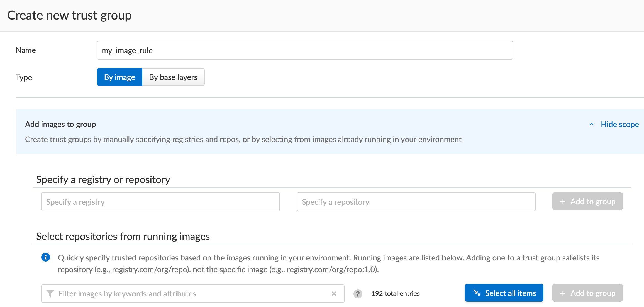This screenshot has width=644, height=307.
Task: Click the chevron next to Hide scope
Action: (x=591, y=124)
